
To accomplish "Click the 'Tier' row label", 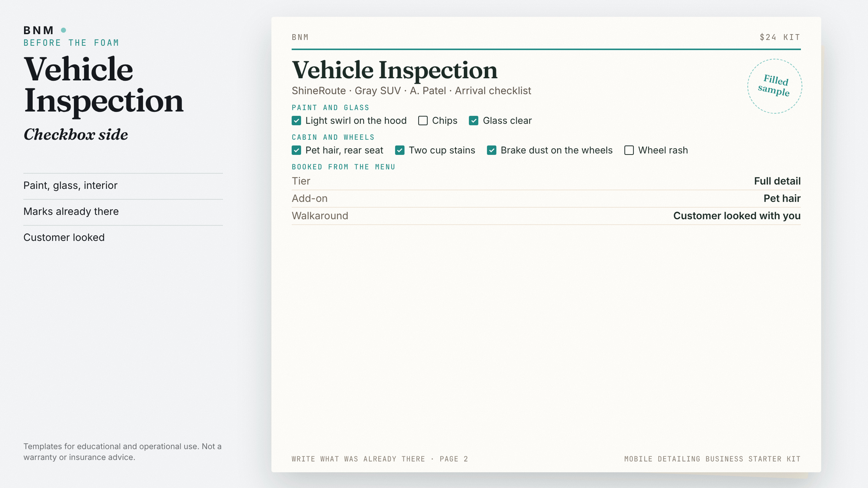I will [301, 181].
